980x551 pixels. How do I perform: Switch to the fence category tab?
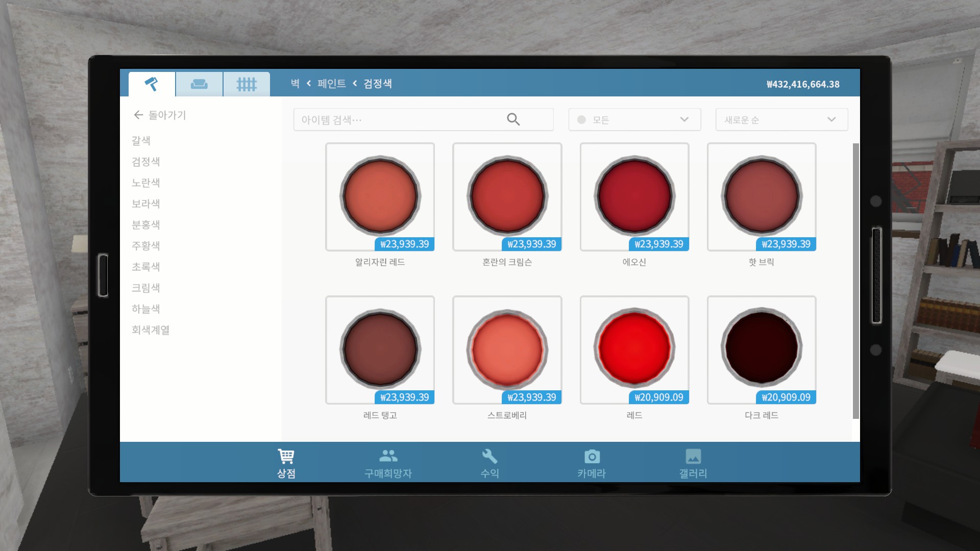point(247,84)
